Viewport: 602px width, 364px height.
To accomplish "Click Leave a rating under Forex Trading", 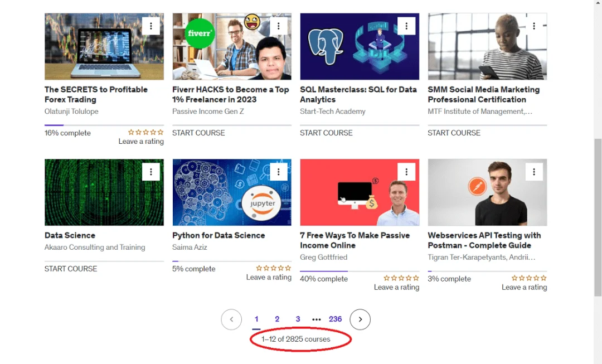I will (141, 141).
